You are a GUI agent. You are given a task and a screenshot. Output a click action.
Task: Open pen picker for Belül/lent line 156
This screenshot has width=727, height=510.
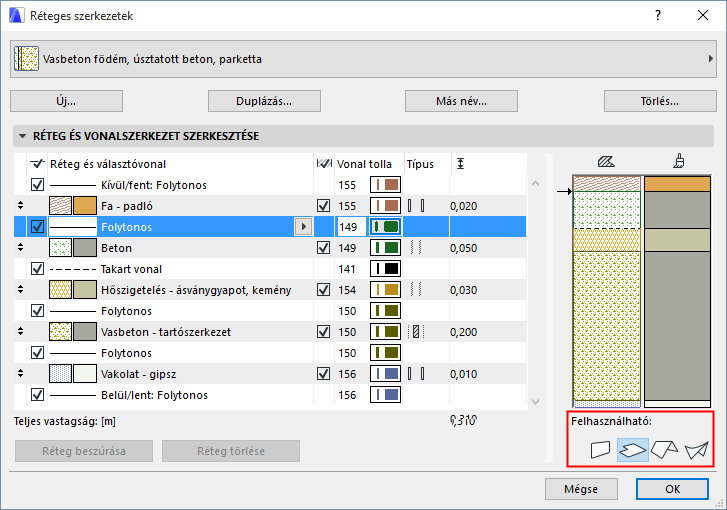click(x=385, y=395)
